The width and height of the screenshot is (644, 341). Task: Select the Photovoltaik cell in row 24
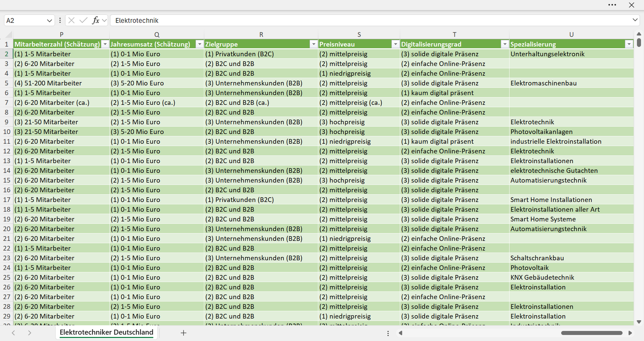pyautogui.click(x=571, y=268)
